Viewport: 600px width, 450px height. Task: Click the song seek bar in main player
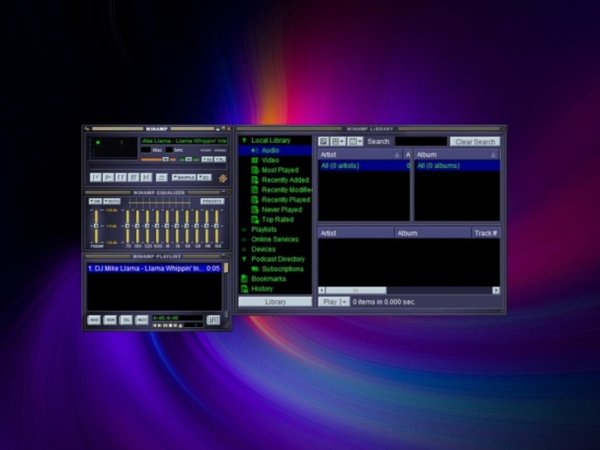click(x=158, y=168)
